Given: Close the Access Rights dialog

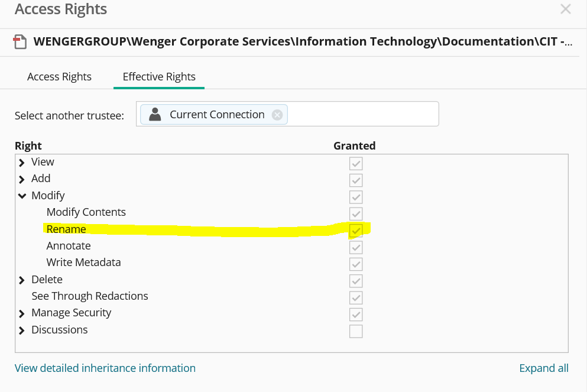Looking at the screenshot, I should [566, 9].
